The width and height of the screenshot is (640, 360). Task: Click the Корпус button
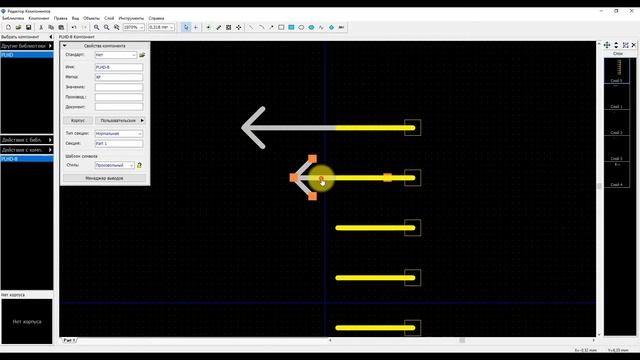click(78, 120)
